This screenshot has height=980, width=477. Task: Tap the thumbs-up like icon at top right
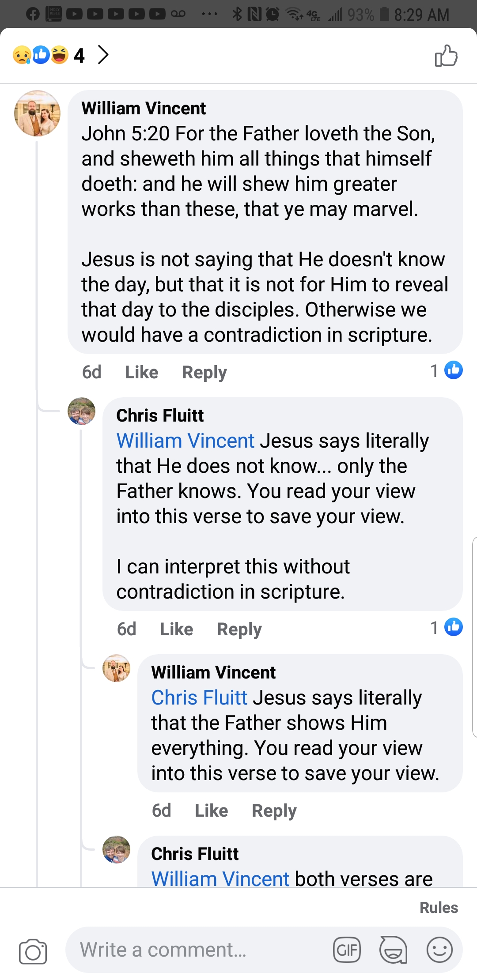point(446,56)
